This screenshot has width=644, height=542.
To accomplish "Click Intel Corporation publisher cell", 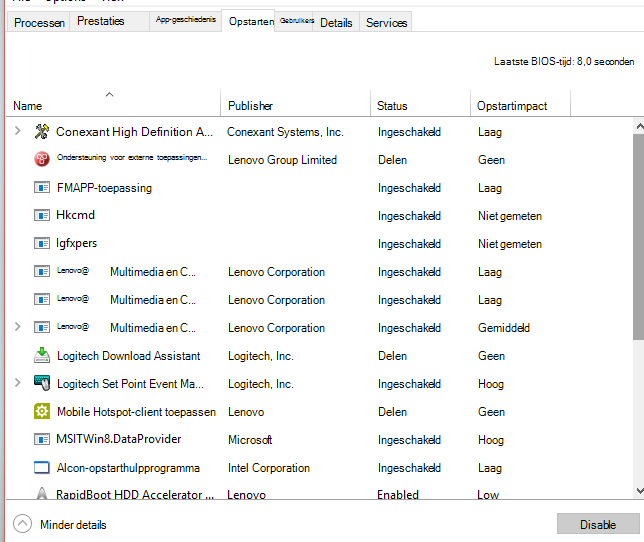I will point(269,468).
